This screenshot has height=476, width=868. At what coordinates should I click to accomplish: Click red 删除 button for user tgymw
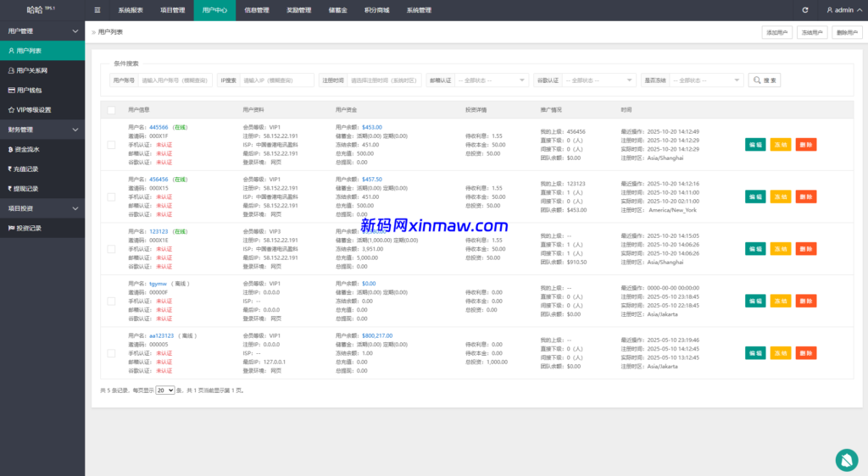(x=806, y=302)
